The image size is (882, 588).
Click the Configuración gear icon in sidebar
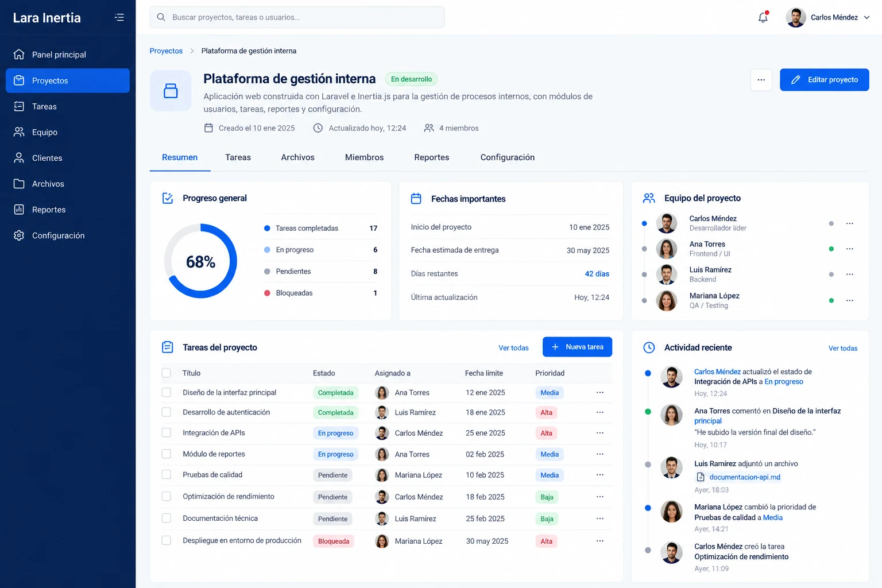point(19,235)
